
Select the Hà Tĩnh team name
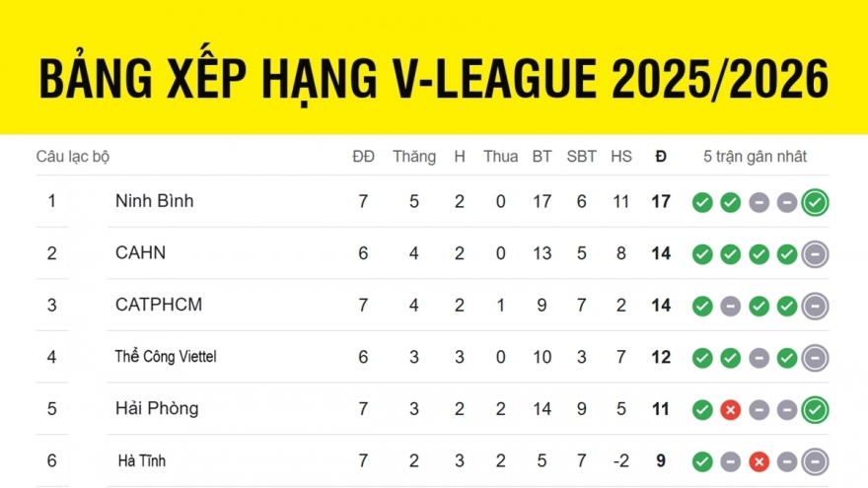coord(142,460)
